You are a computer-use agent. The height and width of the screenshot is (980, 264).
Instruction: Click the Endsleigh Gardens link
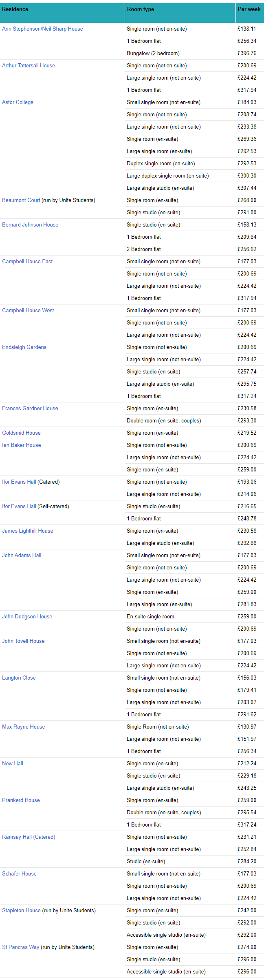click(x=24, y=347)
